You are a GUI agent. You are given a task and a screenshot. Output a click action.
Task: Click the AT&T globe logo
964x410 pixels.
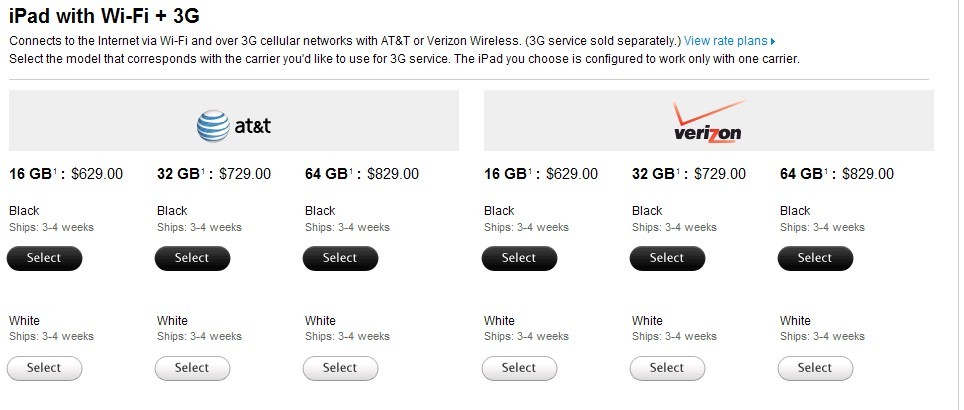[x=213, y=125]
